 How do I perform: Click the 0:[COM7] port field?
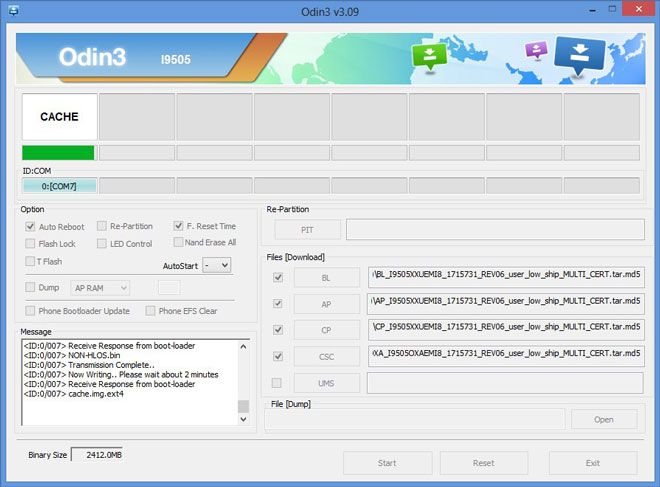(59, 186)
